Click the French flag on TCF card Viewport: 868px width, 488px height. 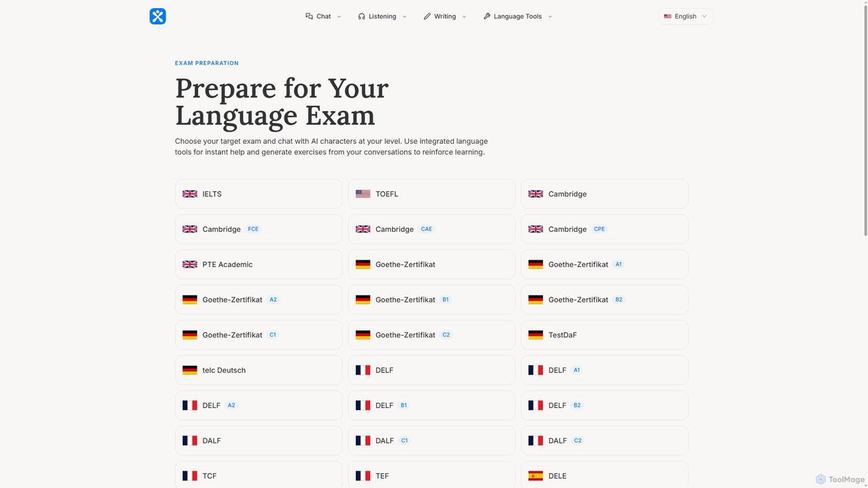[190, 476]
